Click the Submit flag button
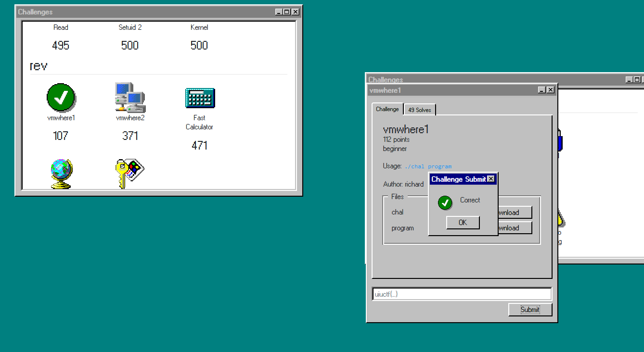 point(530,310)
